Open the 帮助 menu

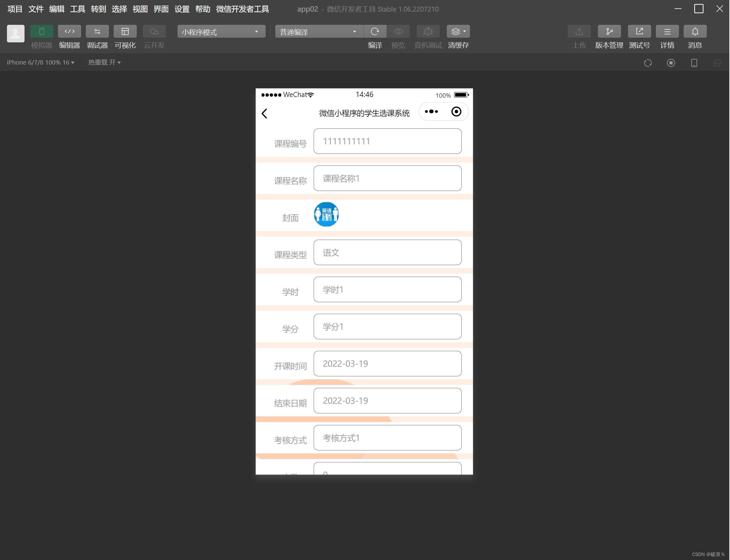click(x=203, y=9)
